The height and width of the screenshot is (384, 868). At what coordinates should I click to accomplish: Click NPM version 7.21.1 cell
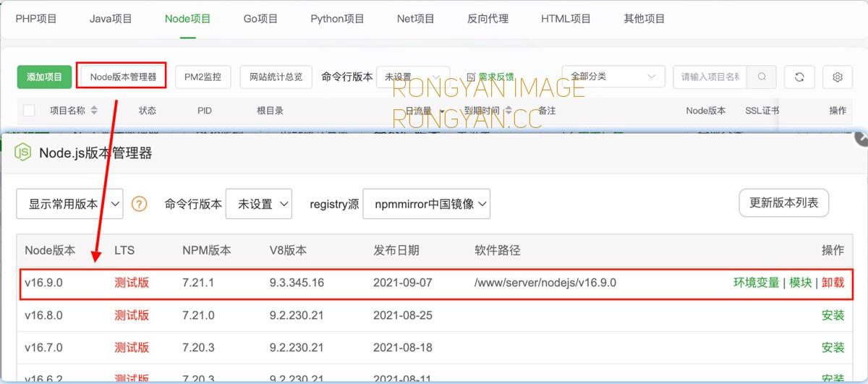(198, 283)
